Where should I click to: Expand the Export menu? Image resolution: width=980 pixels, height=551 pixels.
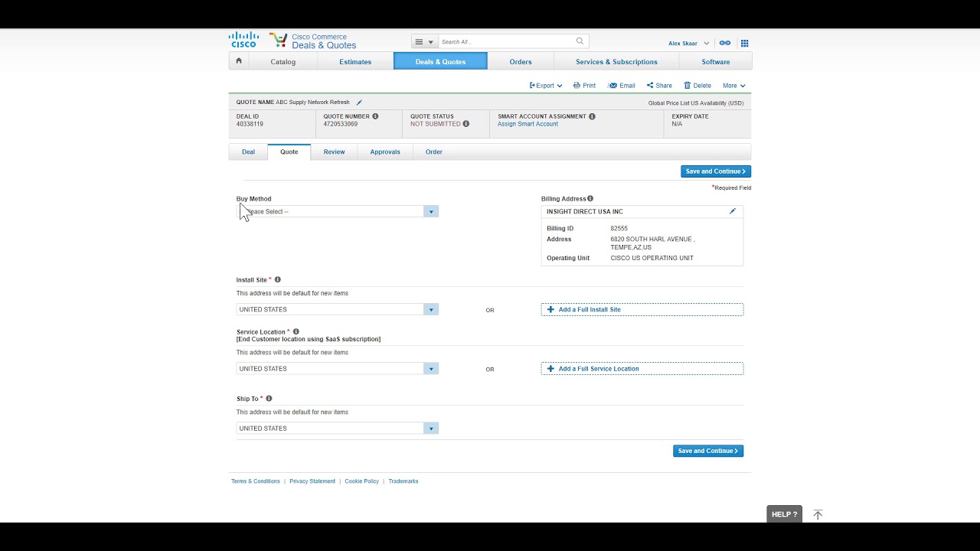click(x=546, y=86)
